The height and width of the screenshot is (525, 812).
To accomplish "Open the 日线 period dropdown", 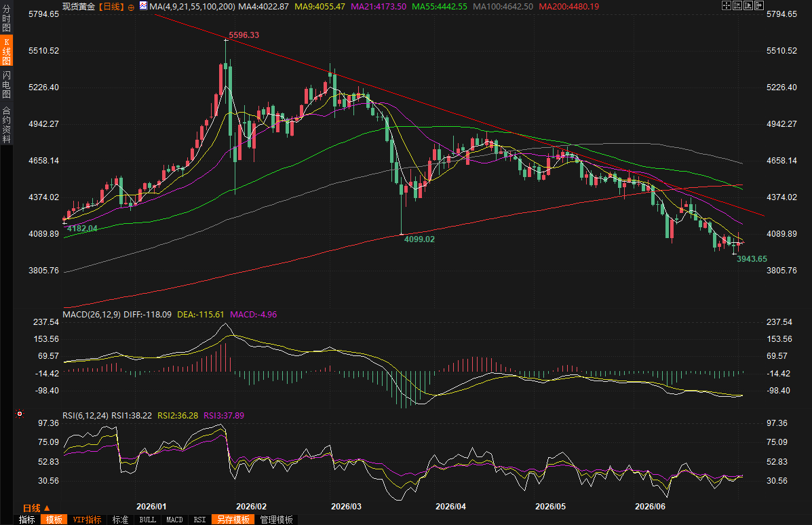I will (36, 508).
